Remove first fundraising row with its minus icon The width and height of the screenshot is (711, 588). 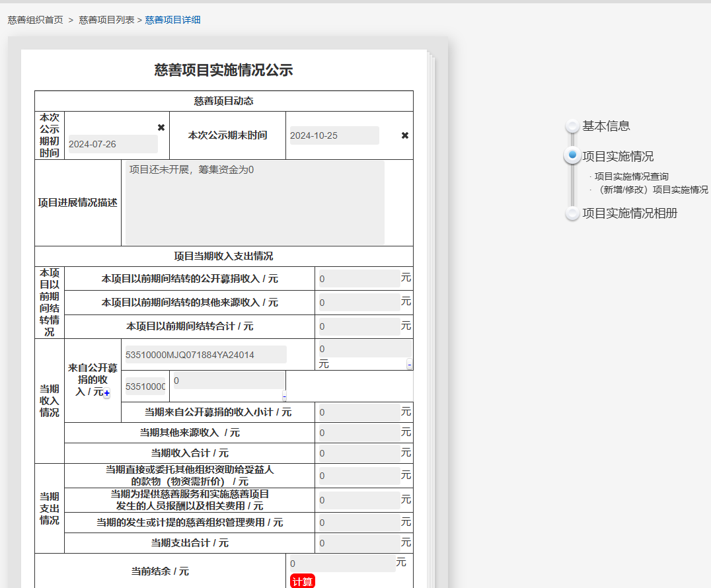(x=409, y=364)
